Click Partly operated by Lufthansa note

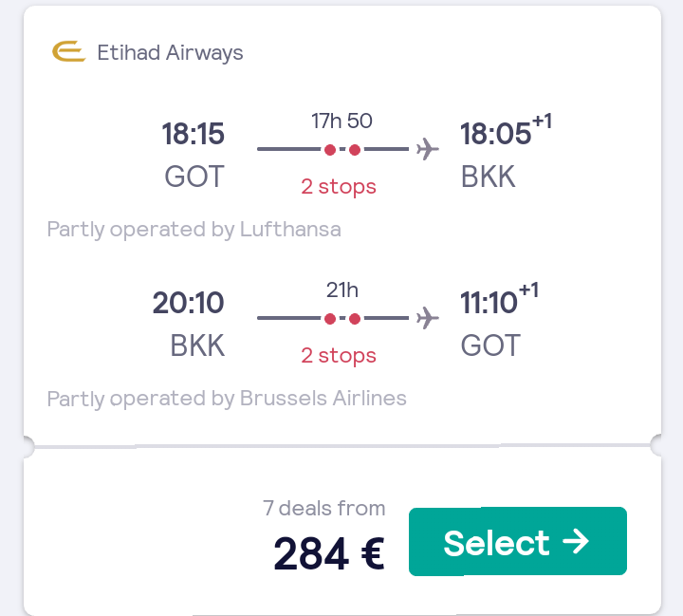click(194, 230)
